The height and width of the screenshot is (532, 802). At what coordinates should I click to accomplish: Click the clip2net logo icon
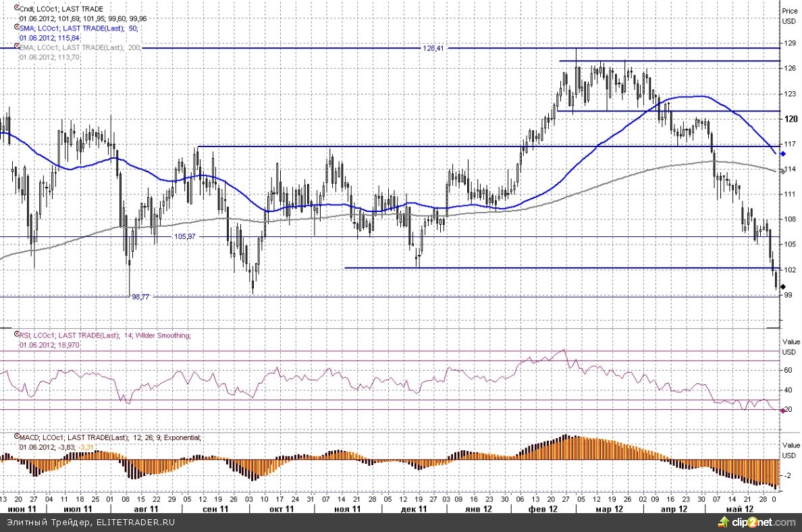point(724,522)
